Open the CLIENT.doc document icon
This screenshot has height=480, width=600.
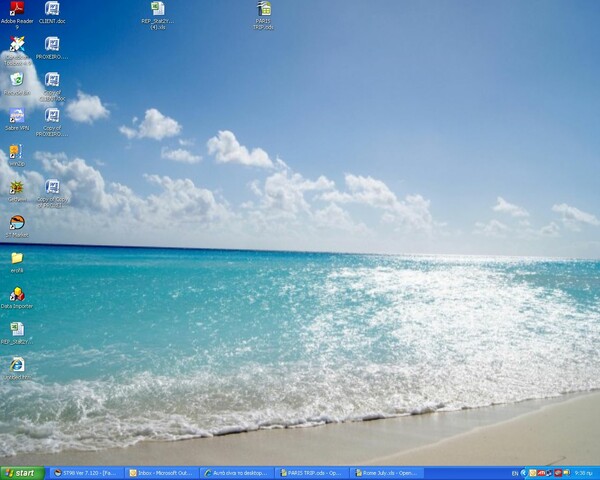(52, 9)
